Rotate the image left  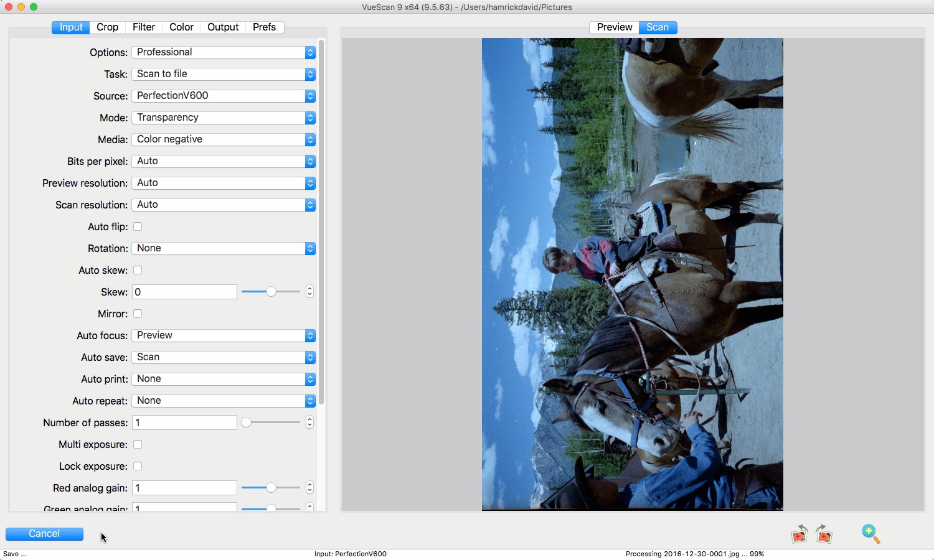pyautogui.click(x=799, y=534)
